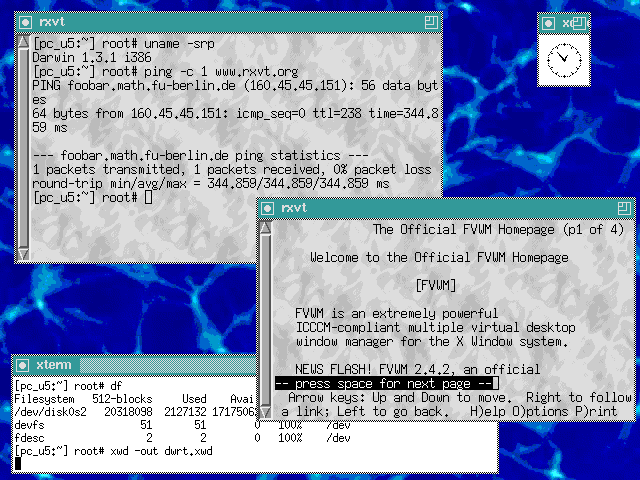Open window menu button of xterm window
640x480 pixels.
coord(22,365)
